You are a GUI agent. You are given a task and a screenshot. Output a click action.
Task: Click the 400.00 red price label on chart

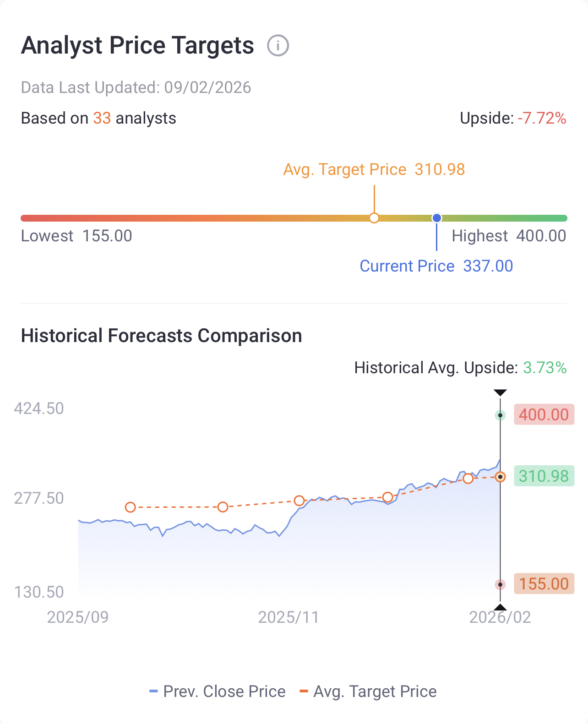tap(544, 414)
